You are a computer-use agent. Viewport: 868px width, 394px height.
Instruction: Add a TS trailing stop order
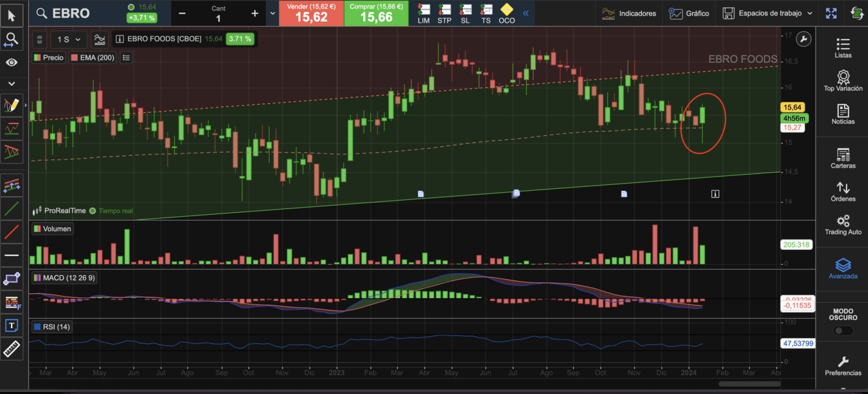[486, 14]
